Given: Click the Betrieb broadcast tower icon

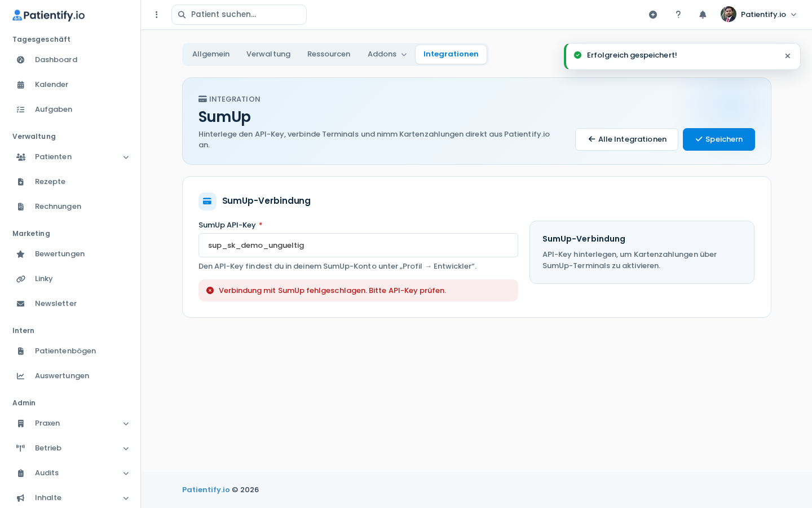Looking at the screenshot, I should tap(21, 448).
